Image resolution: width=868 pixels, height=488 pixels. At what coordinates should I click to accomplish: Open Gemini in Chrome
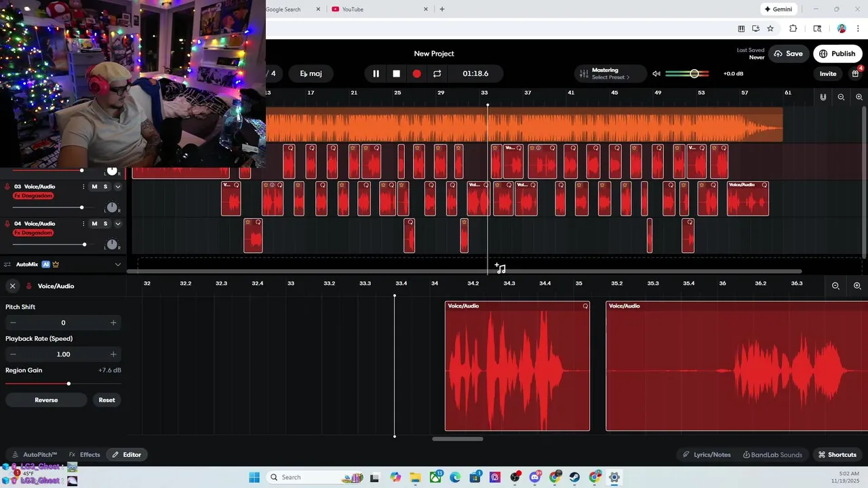coord(778,9)
